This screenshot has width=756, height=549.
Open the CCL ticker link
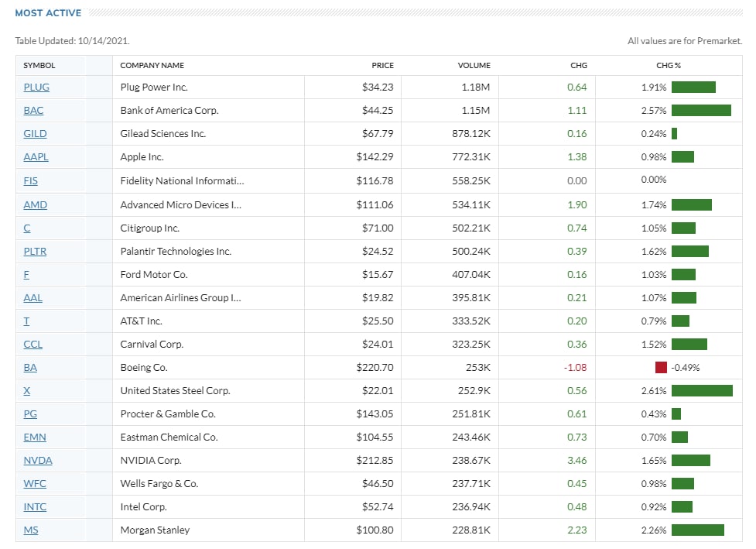pyautogui.click(x=32, y=344)
